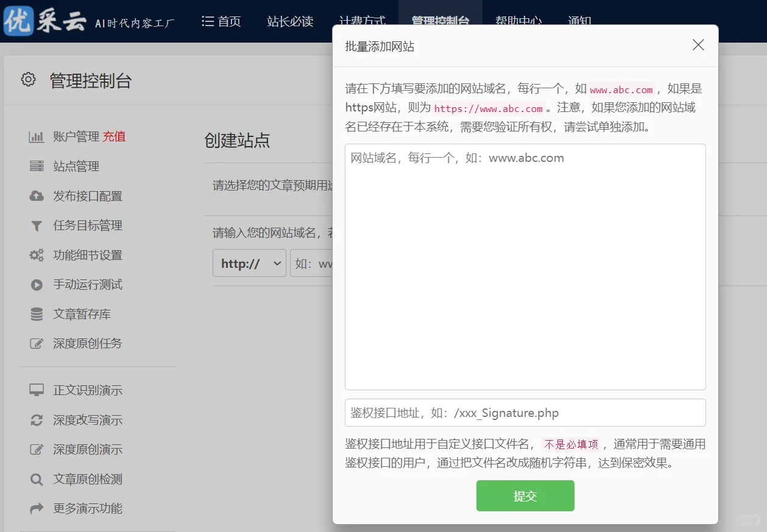Open 站点管理 list icon in sidebar

[x=36, y=166]
